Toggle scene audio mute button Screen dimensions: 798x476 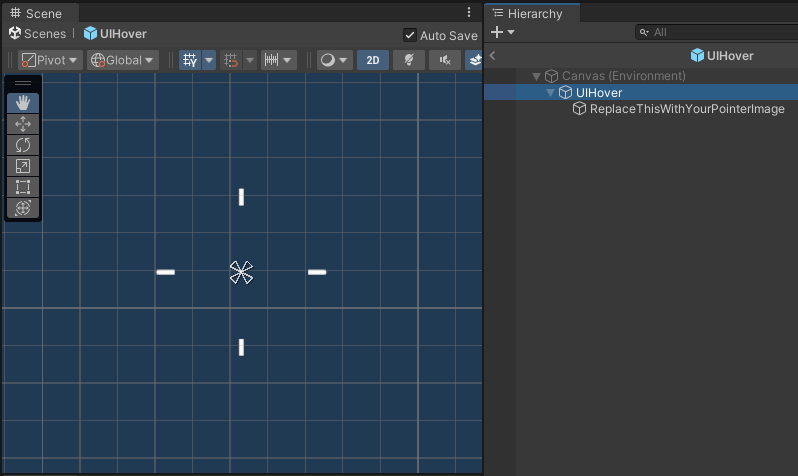tap(444, 60)
